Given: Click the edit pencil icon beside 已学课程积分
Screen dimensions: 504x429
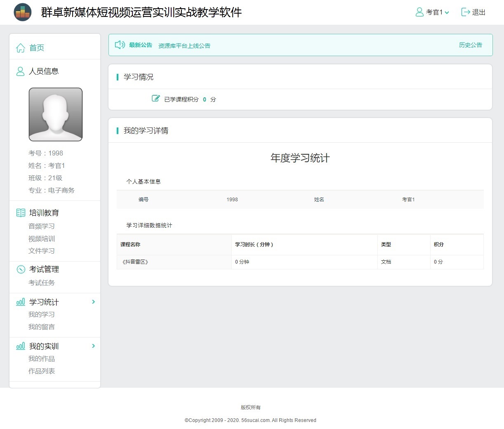Looking at the screenshot, I should point(155,99).
